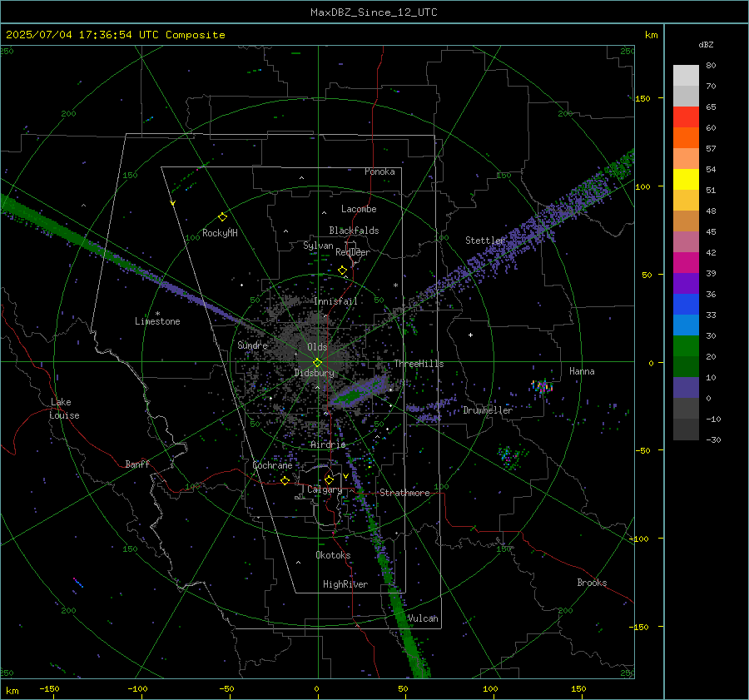
Task: Pick the yellow 51-54 dBZ legend swatch
Action: pos(686,180)
